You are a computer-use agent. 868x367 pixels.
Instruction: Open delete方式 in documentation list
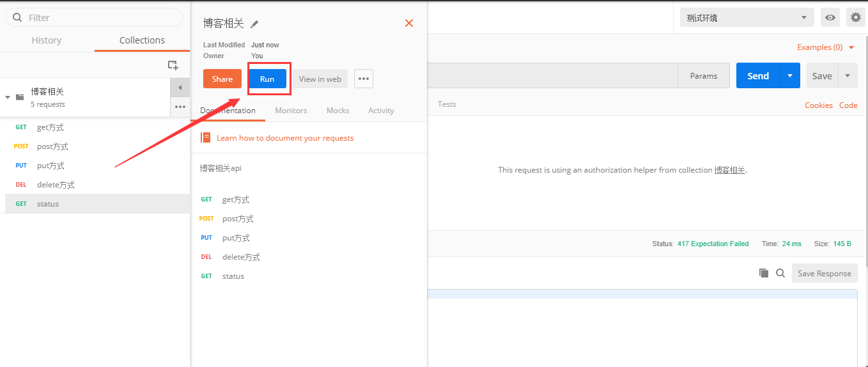coord(241,257)
